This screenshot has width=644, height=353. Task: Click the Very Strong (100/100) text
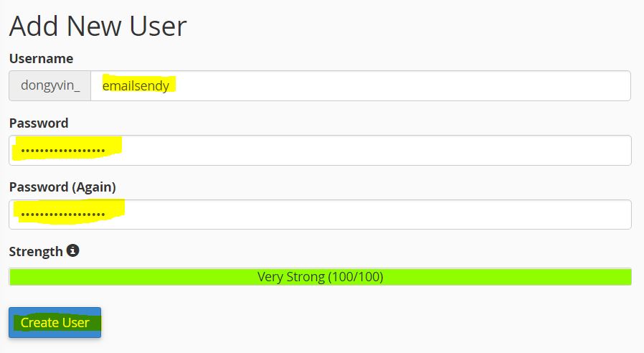click(320, 277)
